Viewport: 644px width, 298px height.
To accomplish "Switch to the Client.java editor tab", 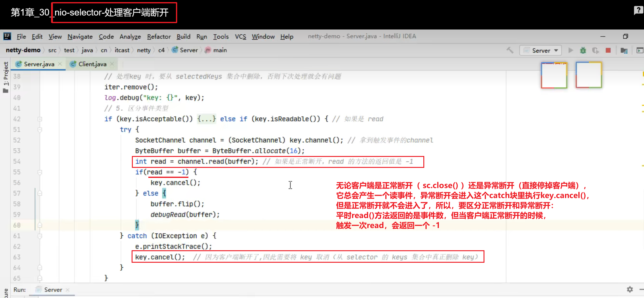I will click(x=92, y=64).
